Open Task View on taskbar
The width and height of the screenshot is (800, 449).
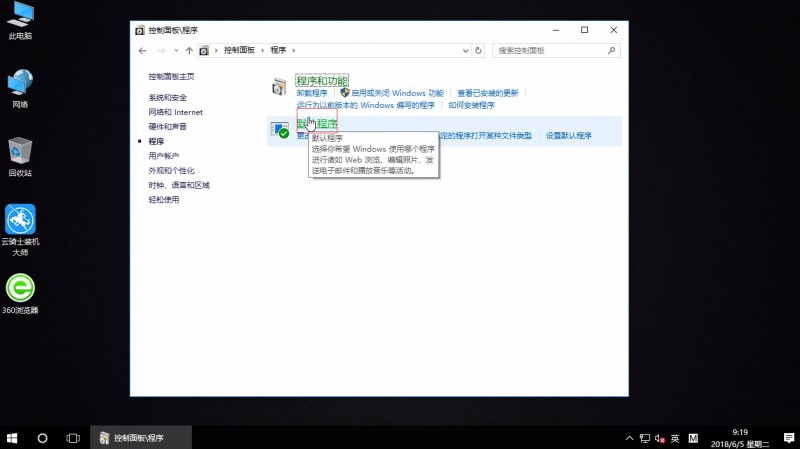point(73,438)
